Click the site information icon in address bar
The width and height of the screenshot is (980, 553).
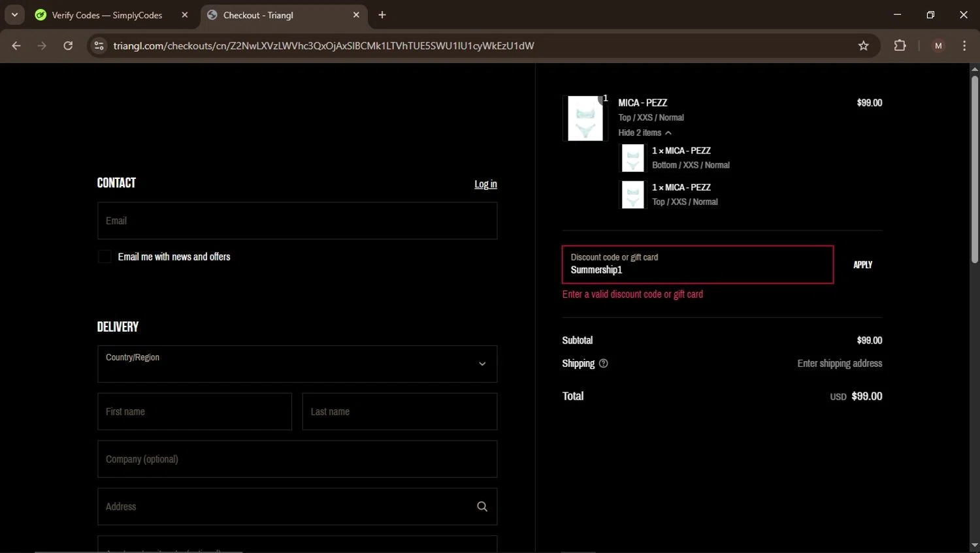pos(99,46)
